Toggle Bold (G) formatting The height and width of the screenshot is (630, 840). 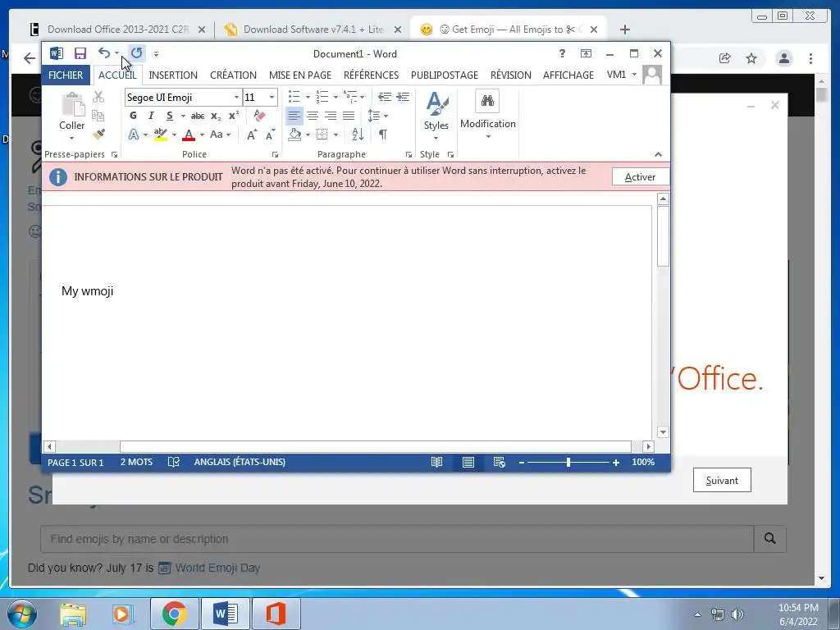point(133,116)
